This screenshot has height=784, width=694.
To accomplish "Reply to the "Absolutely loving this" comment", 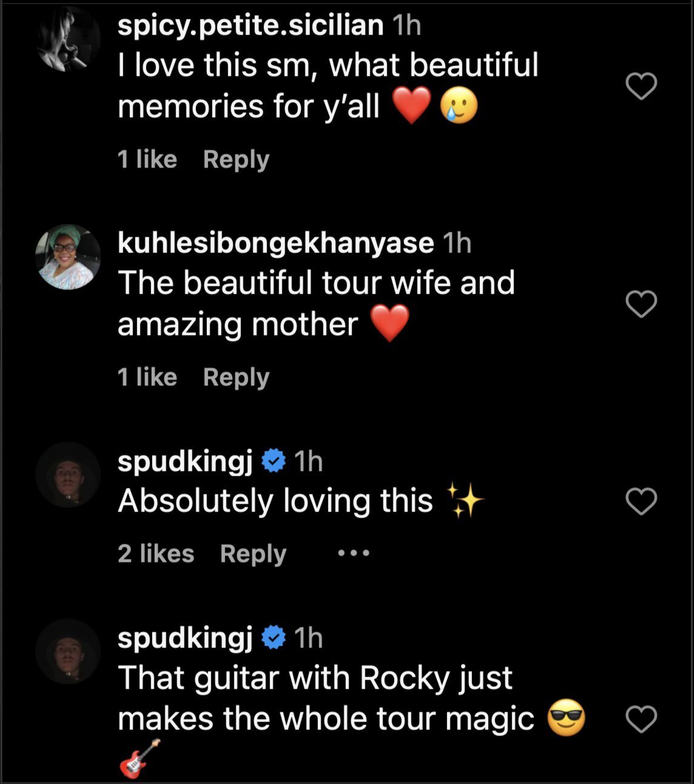I will [253, 554].
